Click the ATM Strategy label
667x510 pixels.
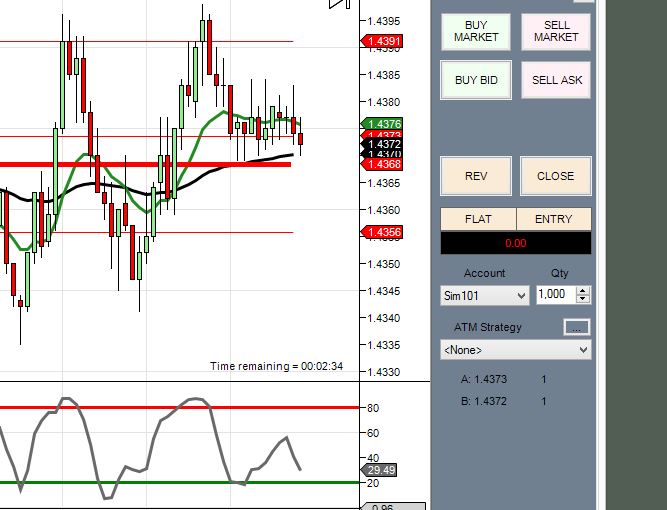(x=487, y=327)
